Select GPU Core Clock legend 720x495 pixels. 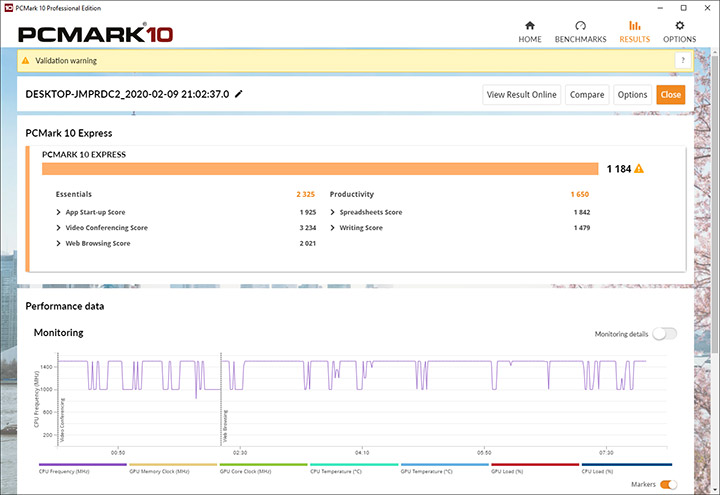[264, 468]
